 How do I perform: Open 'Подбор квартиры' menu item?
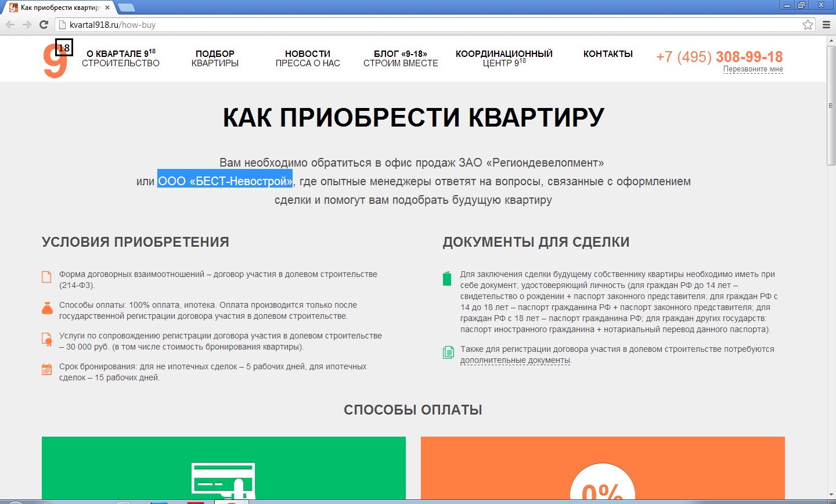(215, 58)
